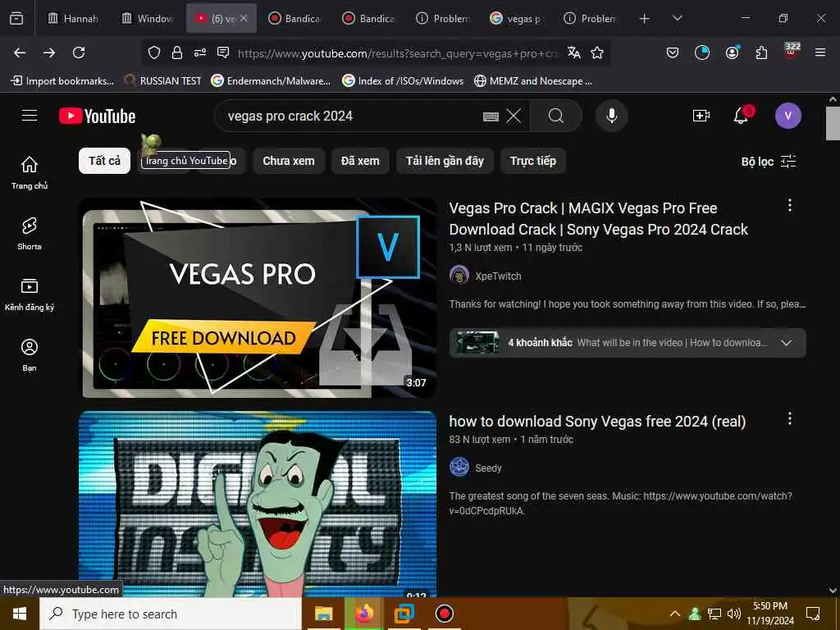Viewport: 840px width, 630px height.
Task: Open Bộ lọc filters
Action: [x=769, y=162]
